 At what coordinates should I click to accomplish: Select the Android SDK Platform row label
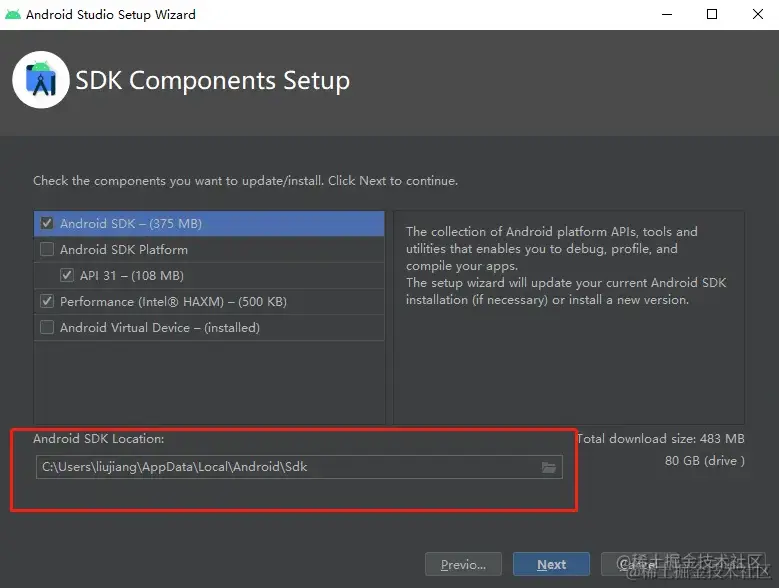[124, 250]
